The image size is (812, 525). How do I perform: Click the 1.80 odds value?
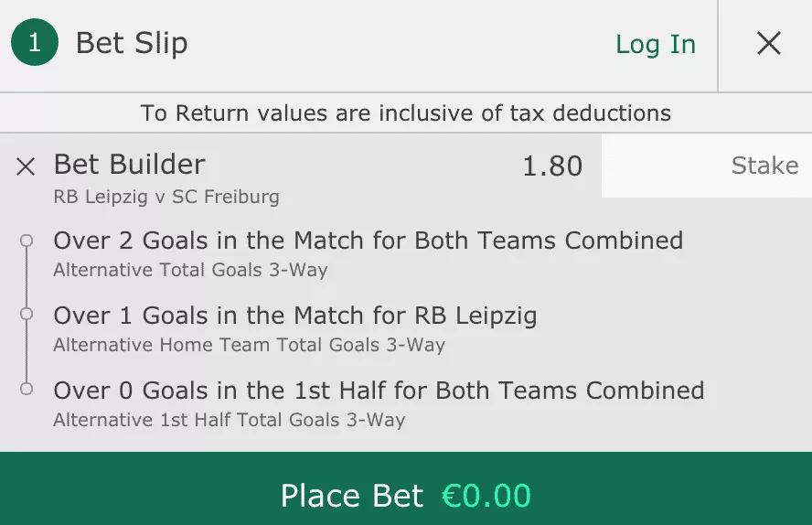coord(551,166)
